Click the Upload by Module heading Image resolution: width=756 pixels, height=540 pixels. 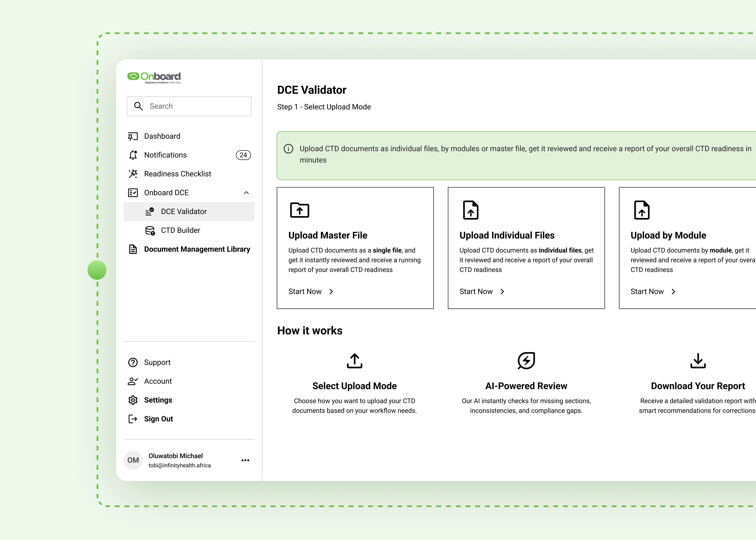pyautogui.click(x=668, y=235)
